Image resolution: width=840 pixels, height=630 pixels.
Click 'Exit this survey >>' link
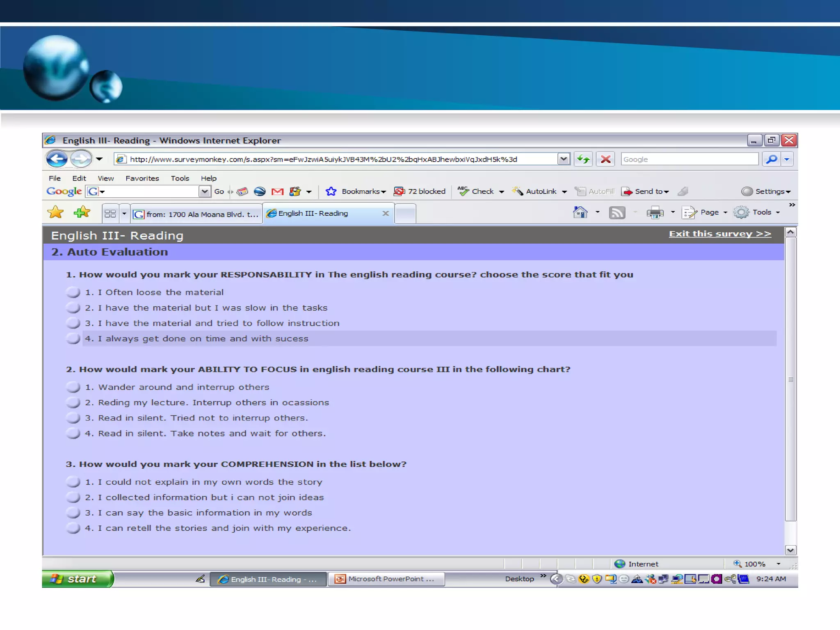click(x=720, y=234)
